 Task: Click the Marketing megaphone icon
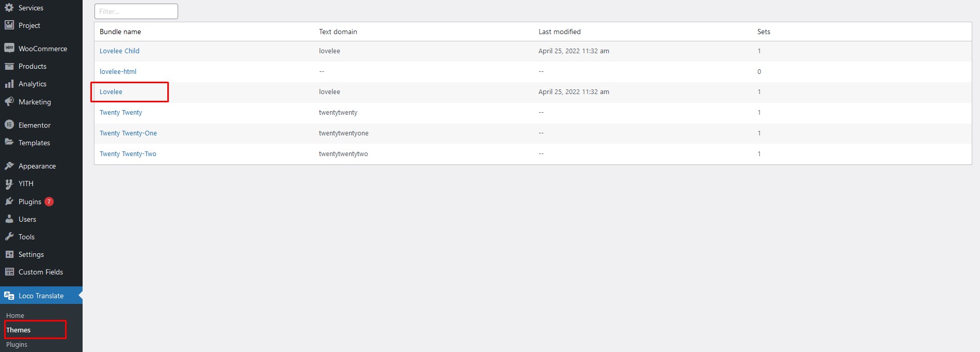[9, 102]
